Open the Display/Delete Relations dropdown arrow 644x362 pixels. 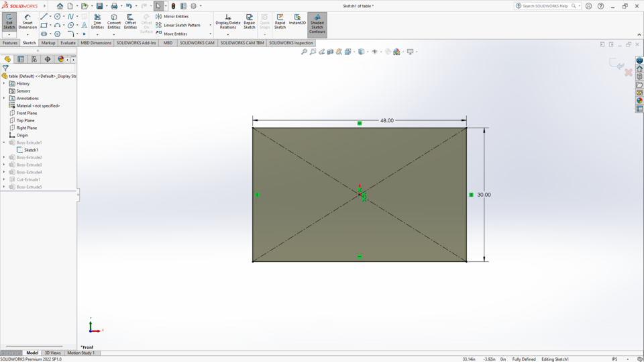pyautogui.click(x=228, y=34)
